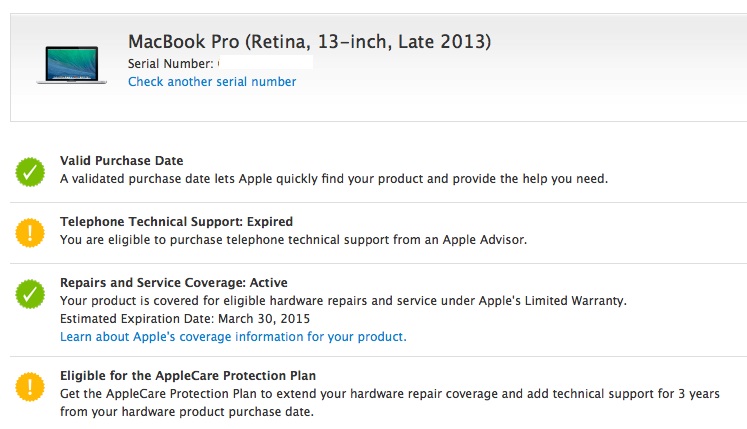Select the Repairs and Service Coverage: Active heading
The image size is (747, 429).
[x=174, y=283]
